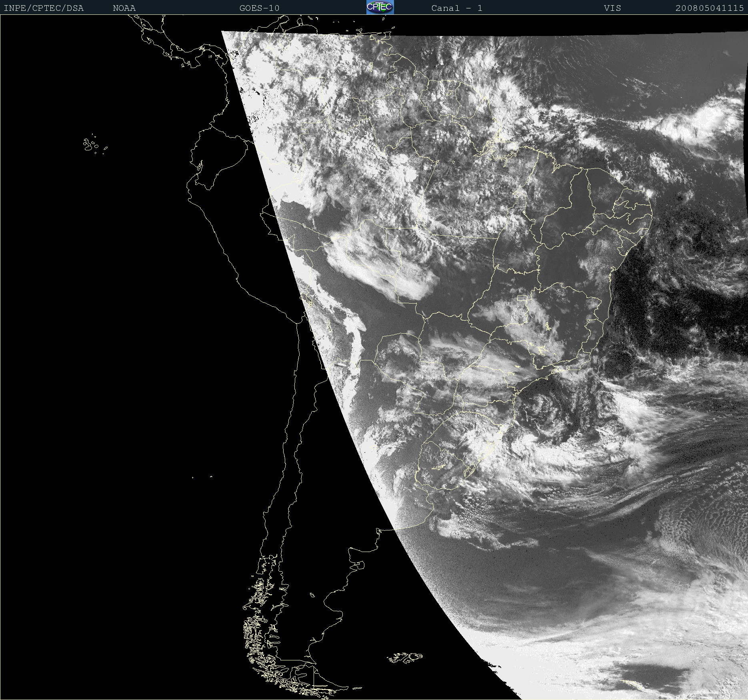Click the NOAA label in header

click(x=124, y=8)
